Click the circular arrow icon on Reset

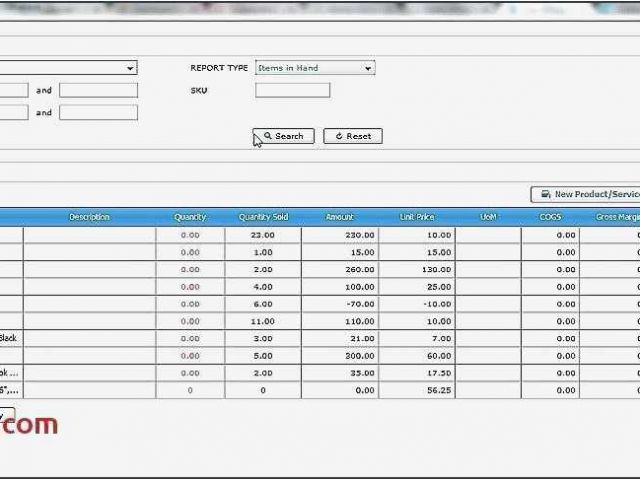(x=340, y=136)
